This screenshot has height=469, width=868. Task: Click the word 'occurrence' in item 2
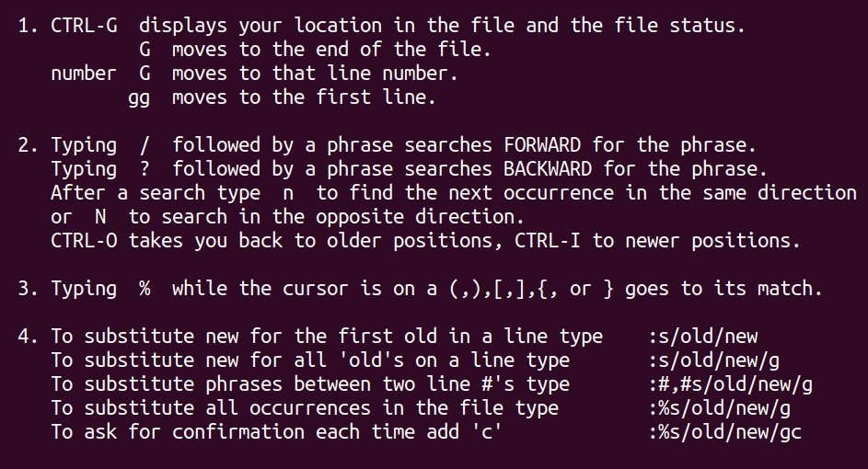[x=559, y=193]
